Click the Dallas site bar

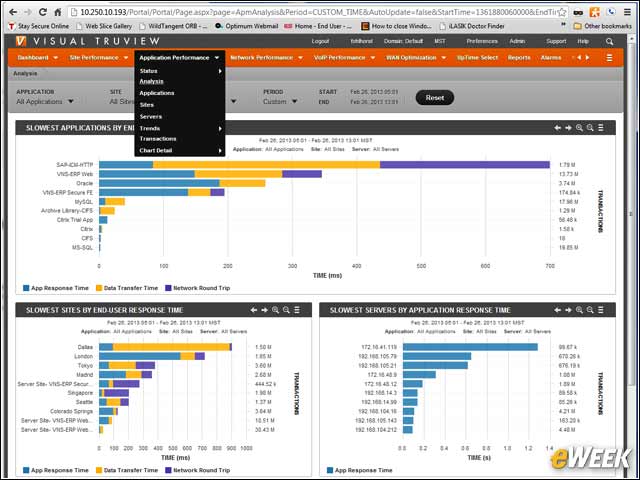click(x=165, y=347)
